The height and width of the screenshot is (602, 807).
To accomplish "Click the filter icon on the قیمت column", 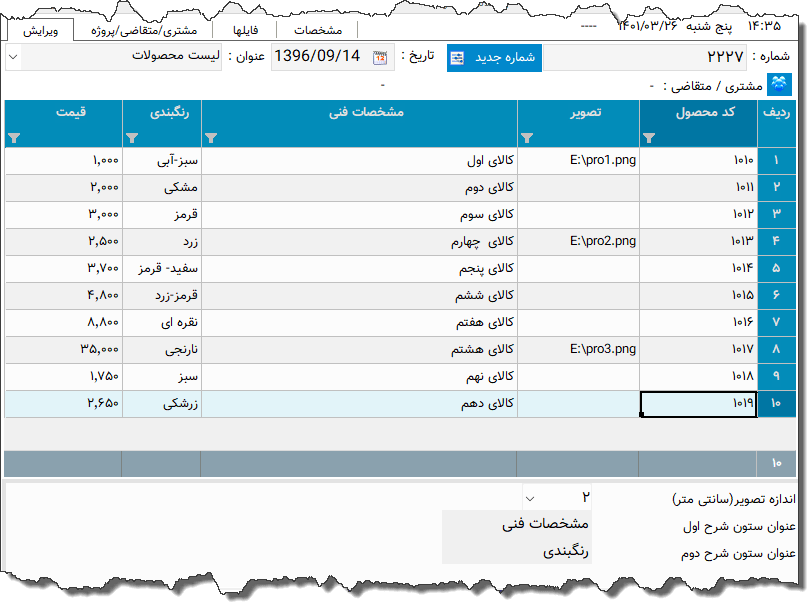I will tap(14, 138).
